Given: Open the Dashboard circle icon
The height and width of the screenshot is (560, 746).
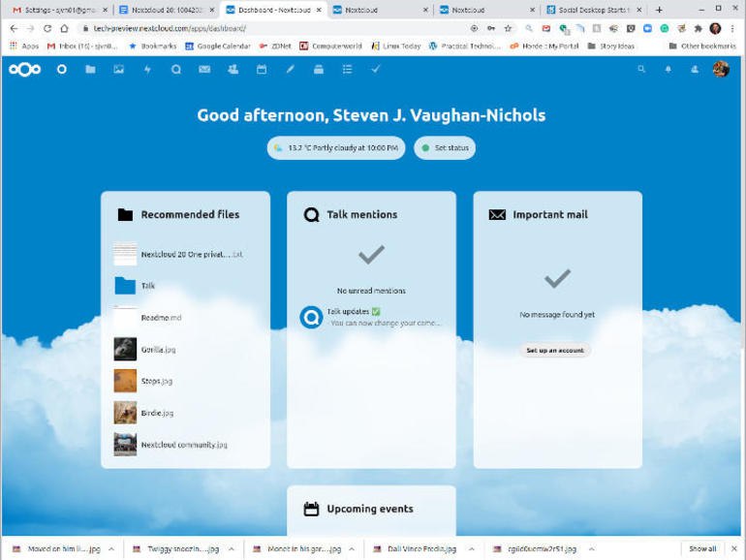Looking at the screenshot, I should [61, 70].
